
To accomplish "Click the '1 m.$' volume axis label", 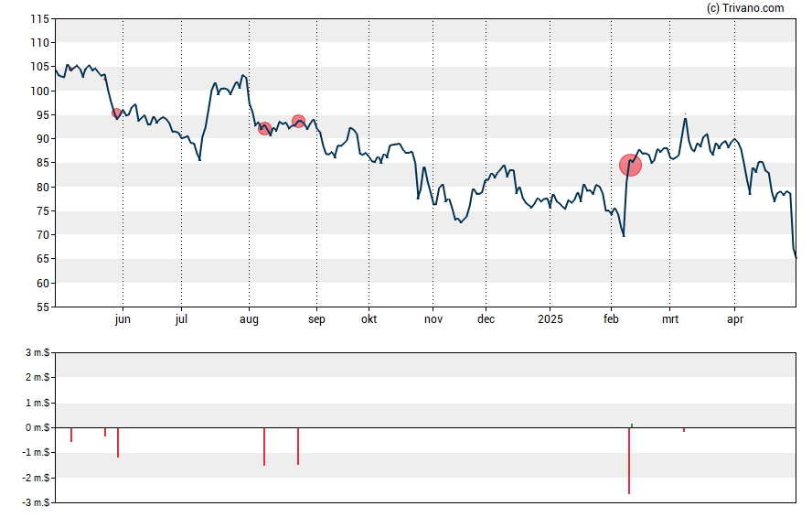I will (37, 403).
